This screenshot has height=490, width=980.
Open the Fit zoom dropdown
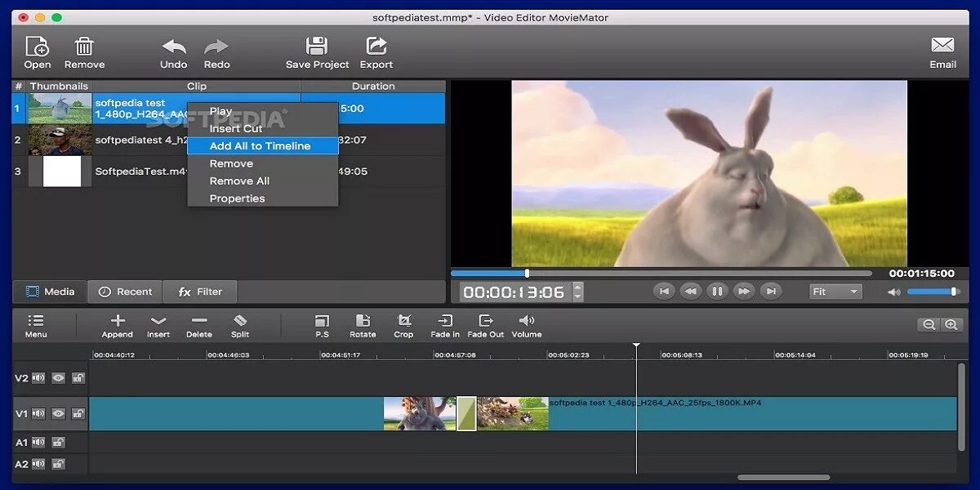click(835, 292)
